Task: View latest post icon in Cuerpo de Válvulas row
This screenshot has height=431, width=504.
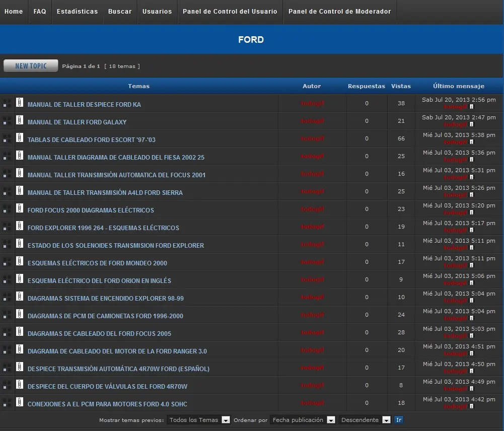Action: coord(472,389)
